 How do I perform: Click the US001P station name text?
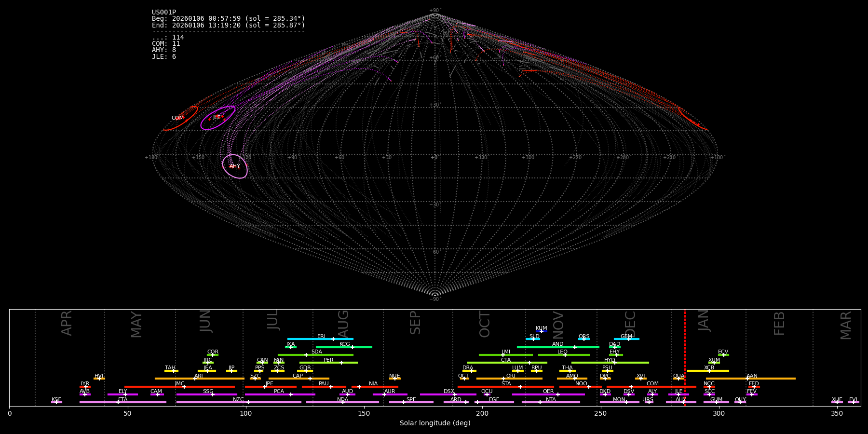coord(164,13)
